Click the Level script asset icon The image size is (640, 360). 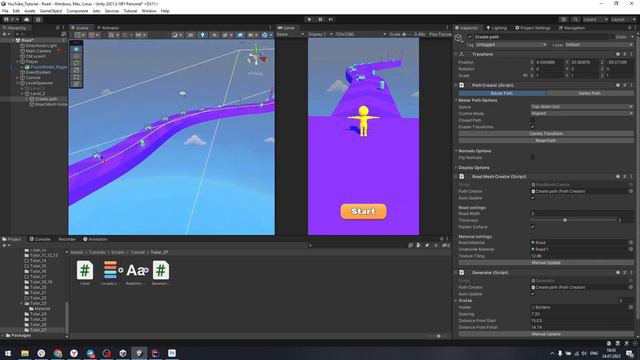click(84, 270)
